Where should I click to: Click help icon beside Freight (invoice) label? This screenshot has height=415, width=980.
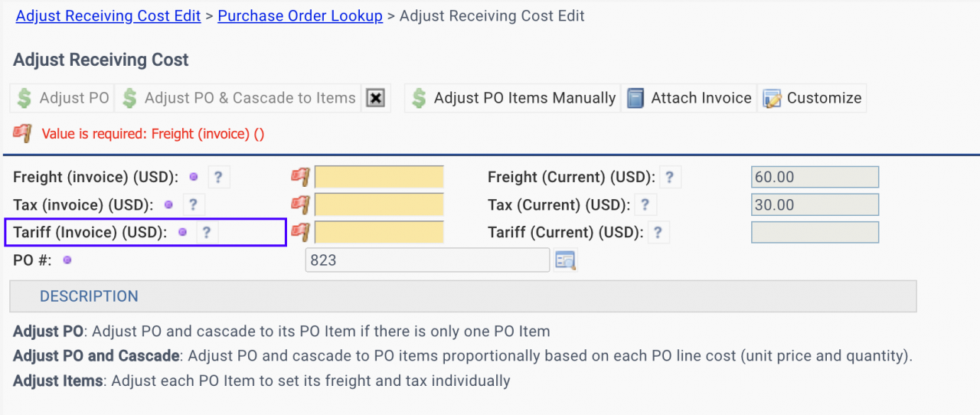pos(218,178)
